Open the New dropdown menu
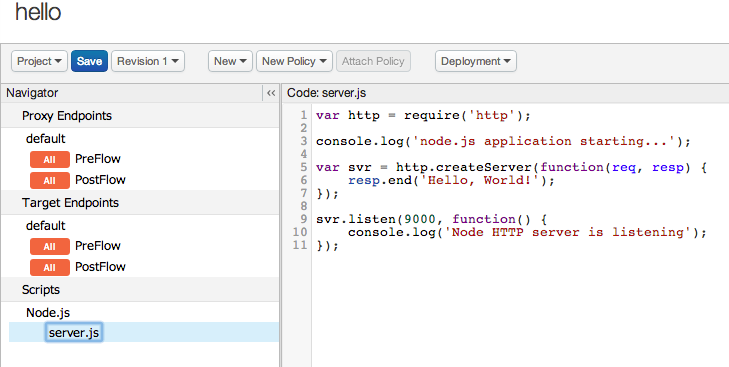The height and width of the screenshot is (367, 729). point(230,61)
